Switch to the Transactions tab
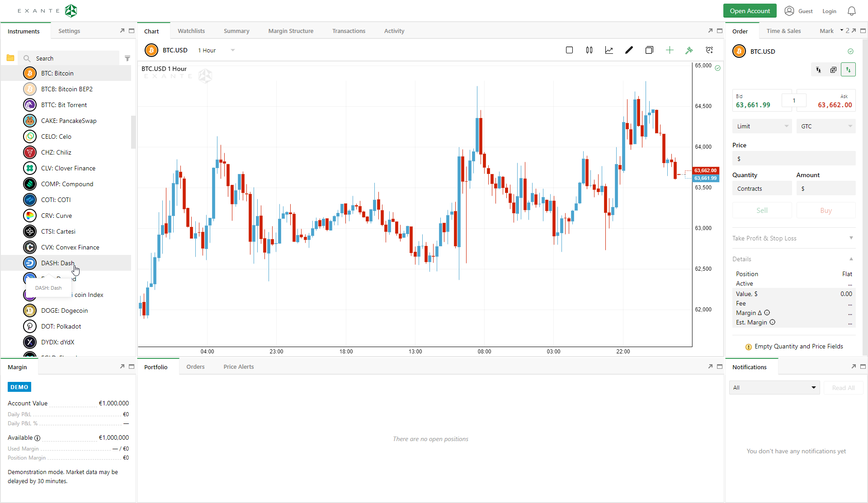This screenshot has height=503, width=868. pyautogui.click(x=349, y=31)
